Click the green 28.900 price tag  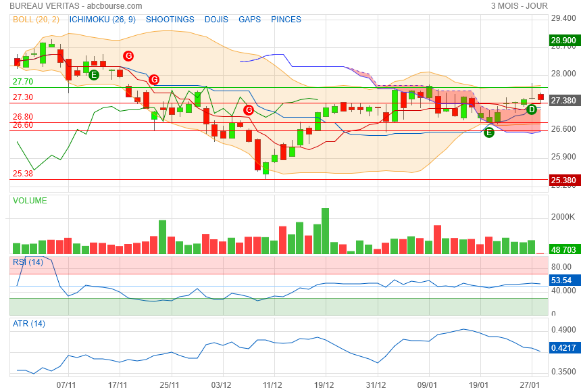[563, 40]
